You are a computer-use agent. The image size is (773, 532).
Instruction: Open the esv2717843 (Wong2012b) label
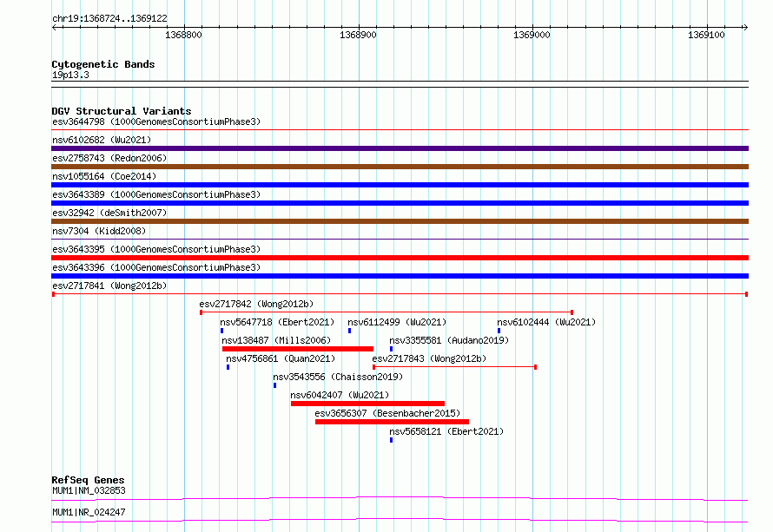point(429,358)
